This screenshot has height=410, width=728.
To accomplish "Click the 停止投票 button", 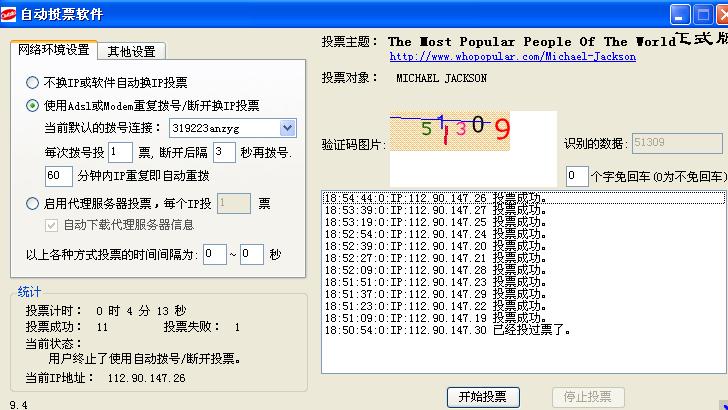I will pyautogui.click(x=587, y=397).
